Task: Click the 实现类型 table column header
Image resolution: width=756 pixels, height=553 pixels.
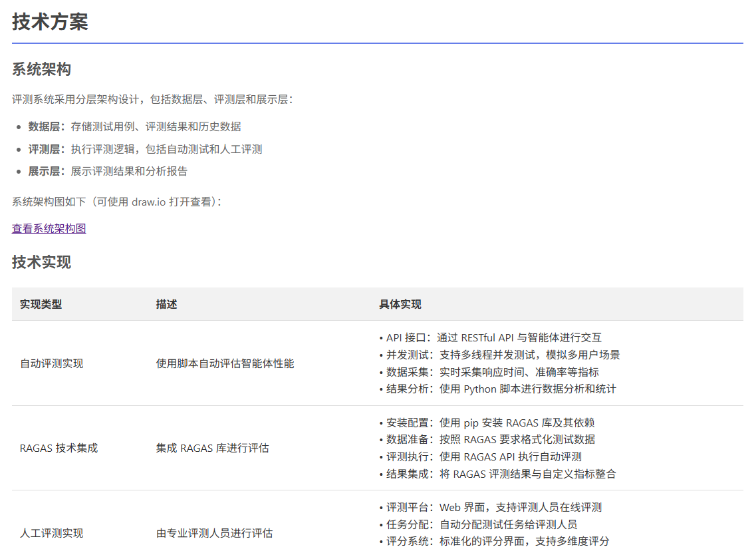Action: click(x=41, y=304)
